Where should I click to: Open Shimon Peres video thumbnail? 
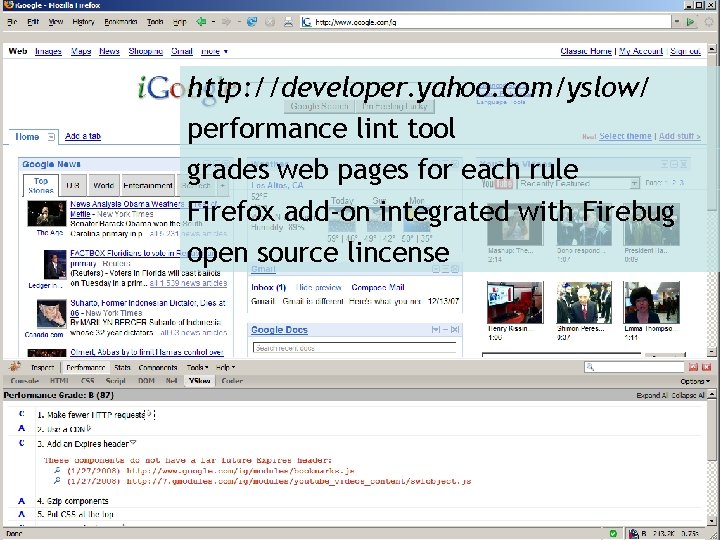pyautogui.click(x=584, y=302)
